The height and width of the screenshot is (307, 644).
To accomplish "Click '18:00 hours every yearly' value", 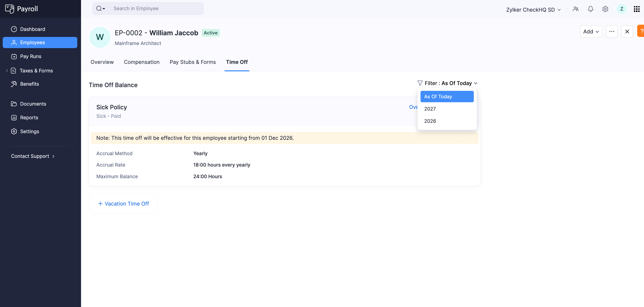I will click(x=222, y=165).
